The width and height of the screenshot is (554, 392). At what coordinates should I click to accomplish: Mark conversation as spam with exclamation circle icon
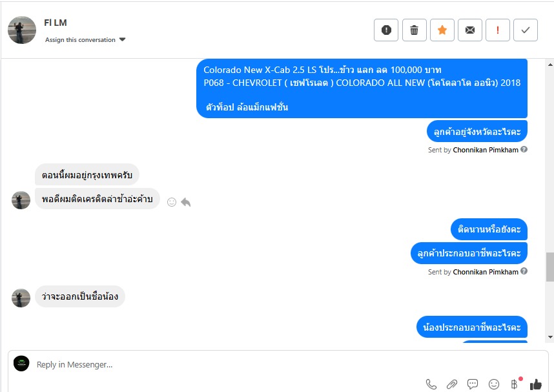click(386, 30)
